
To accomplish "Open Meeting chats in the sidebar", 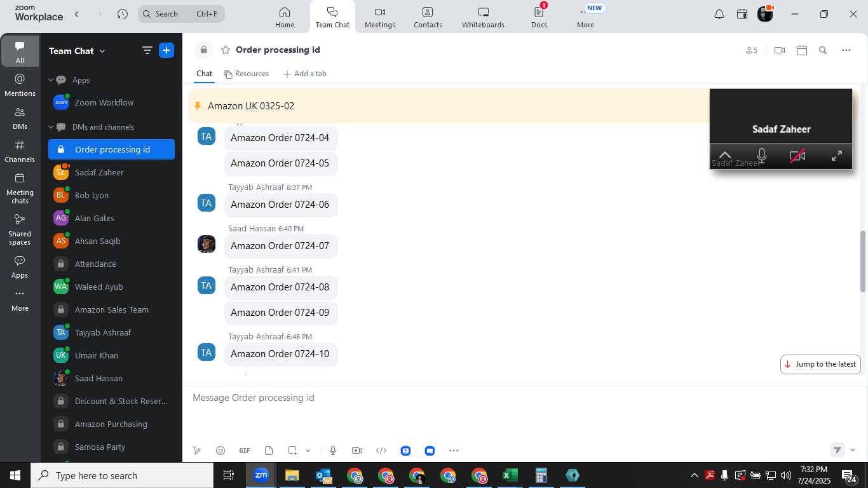I will click(20, 188).
